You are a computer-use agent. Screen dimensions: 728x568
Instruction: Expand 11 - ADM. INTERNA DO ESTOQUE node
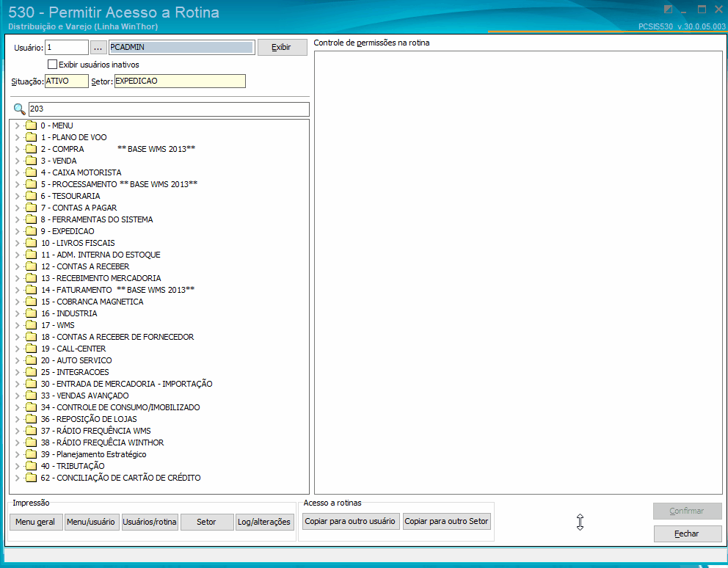(17, 255)
